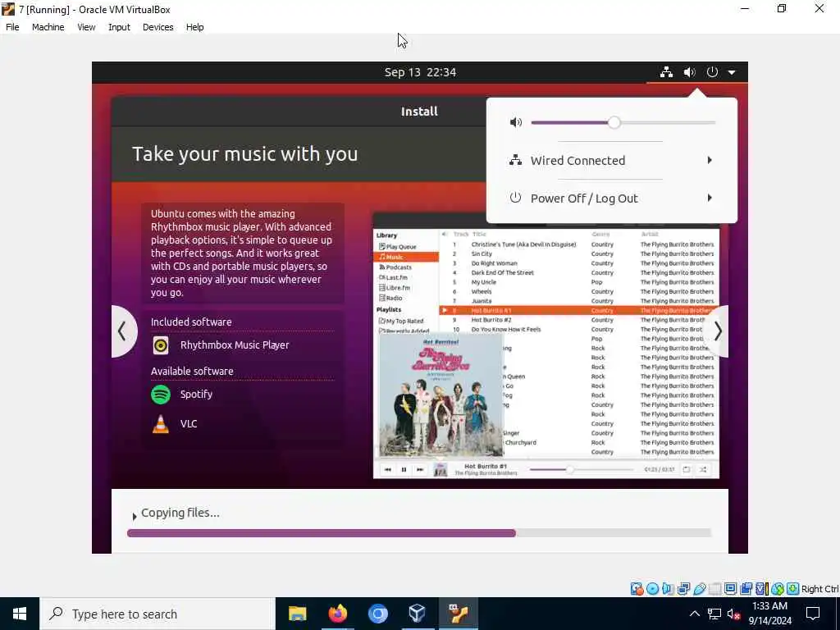Viewport: 840px width, 630px height.
Task: Click the optical disc indicator in VirtualBox status bar
Action: pos(652,589)
